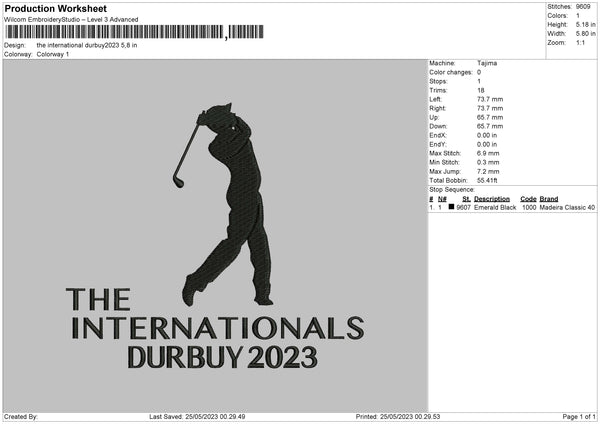
Task: Click the 'Stop Sequence:' heading
Action: click(452, 190)
